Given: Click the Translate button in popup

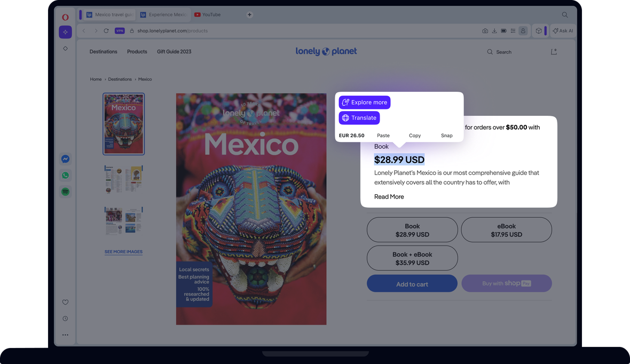Looking at the screenshot, I should (x=359, y=118).
